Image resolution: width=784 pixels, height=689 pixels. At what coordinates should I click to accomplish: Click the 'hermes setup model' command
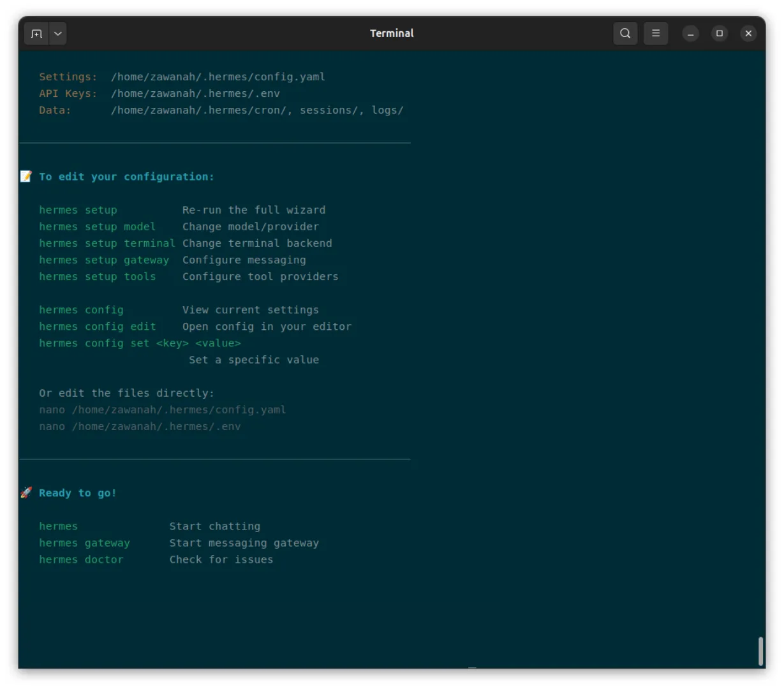coord(97,226)
